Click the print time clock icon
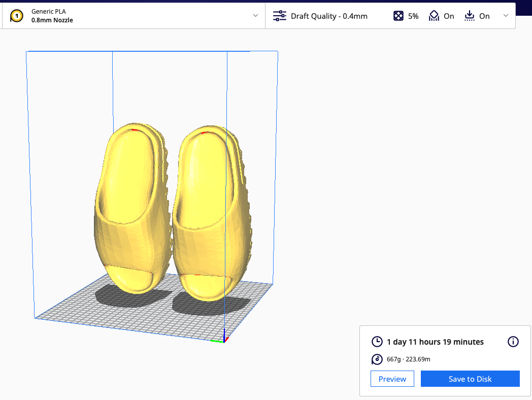Image resolution: width=532 pixels, height=400 pixels. 376,342
